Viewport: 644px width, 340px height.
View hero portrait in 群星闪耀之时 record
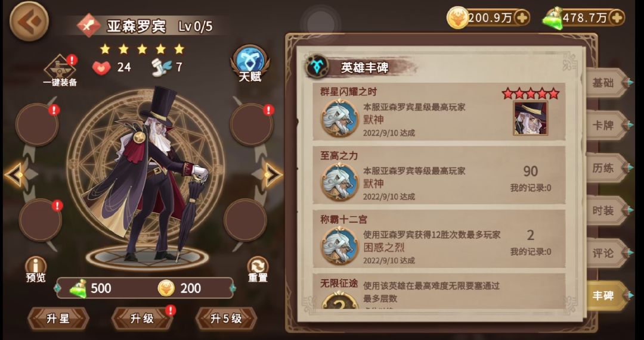[x=530, y=118]
